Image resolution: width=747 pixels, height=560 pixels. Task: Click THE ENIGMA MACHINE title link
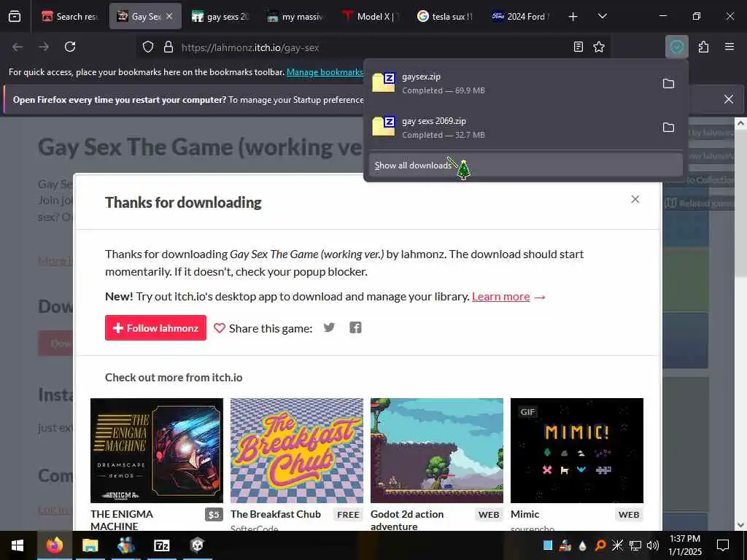tap(122, 520)
